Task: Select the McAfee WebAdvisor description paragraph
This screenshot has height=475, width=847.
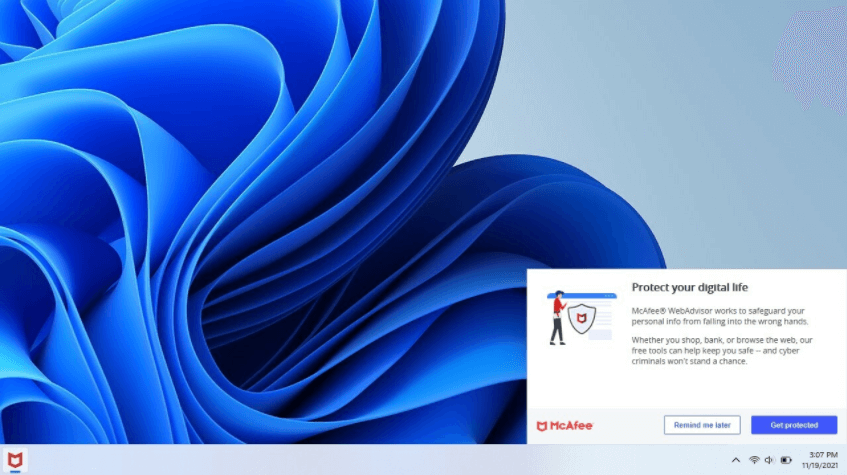Action: click(720, 316)
